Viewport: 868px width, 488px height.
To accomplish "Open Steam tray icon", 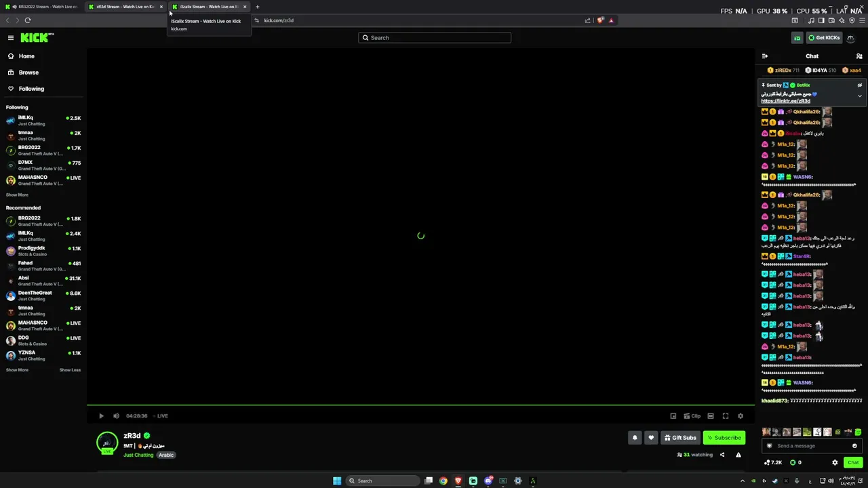I will click(775, 481).
